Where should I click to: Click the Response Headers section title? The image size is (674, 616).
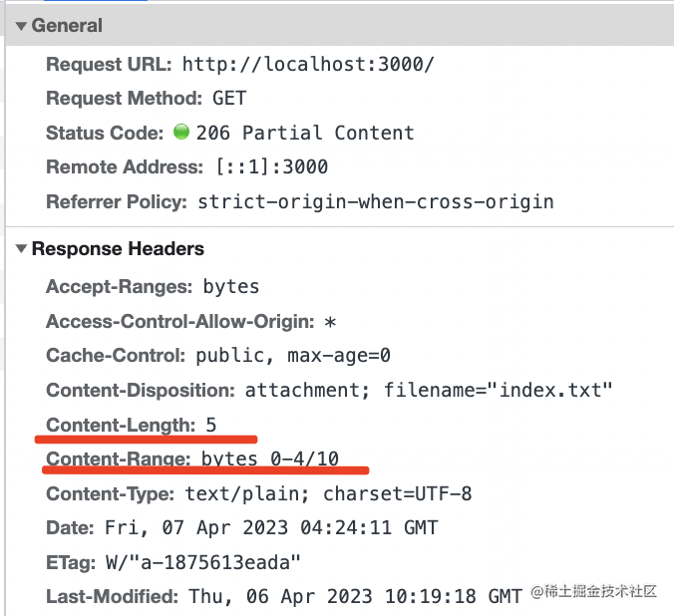pyautogui.click(x=118, y=249)
